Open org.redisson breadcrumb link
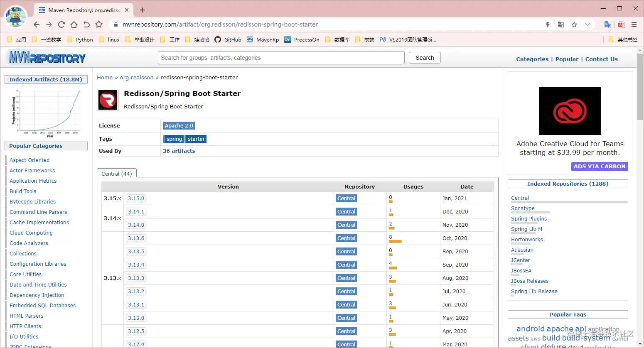Image resolution: width=644 pixels, height=348 pixels. 137,77
